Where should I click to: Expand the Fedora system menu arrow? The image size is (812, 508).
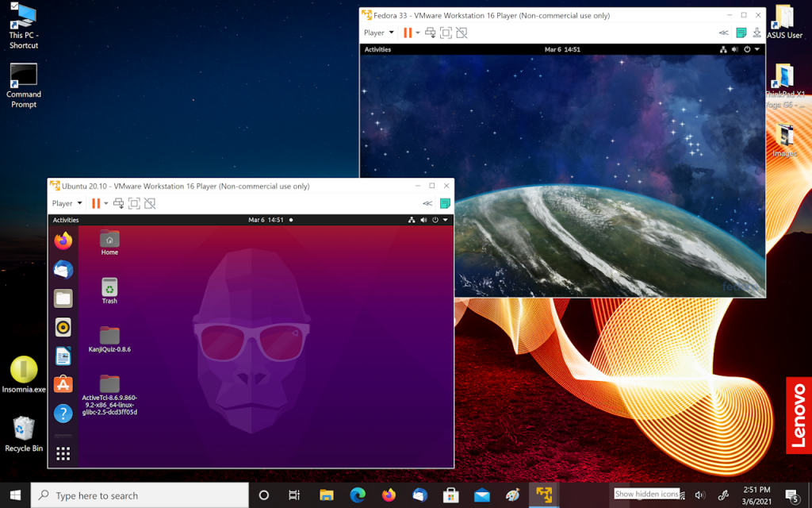point(757,50)
